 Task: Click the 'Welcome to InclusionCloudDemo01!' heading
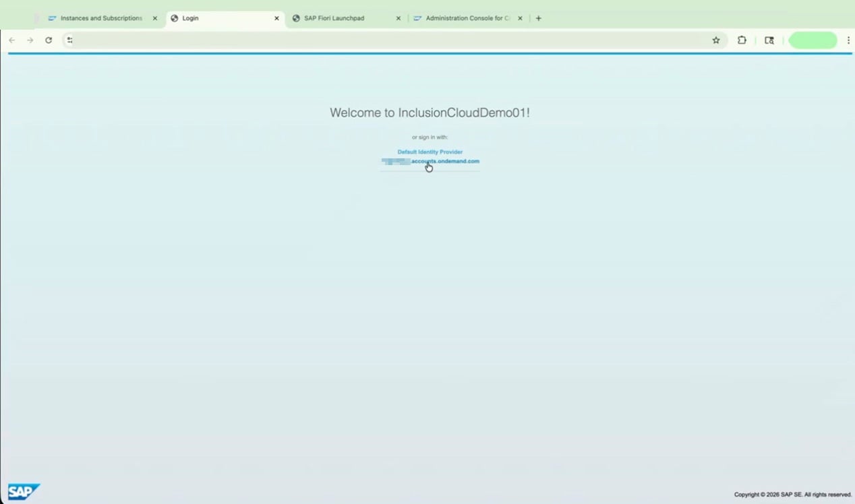(430, 113)
